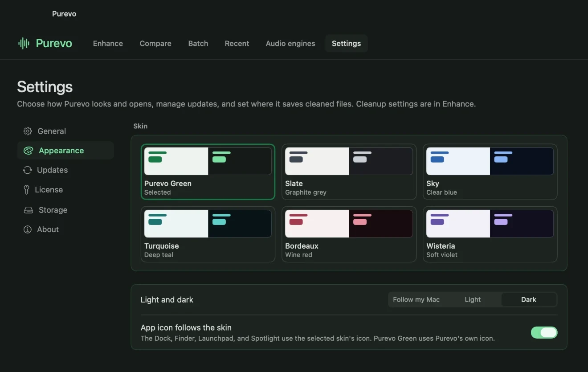Select the Turquoise deep teal skin
Viewport: 588px width, 372px height.
(x=208, y=234)
